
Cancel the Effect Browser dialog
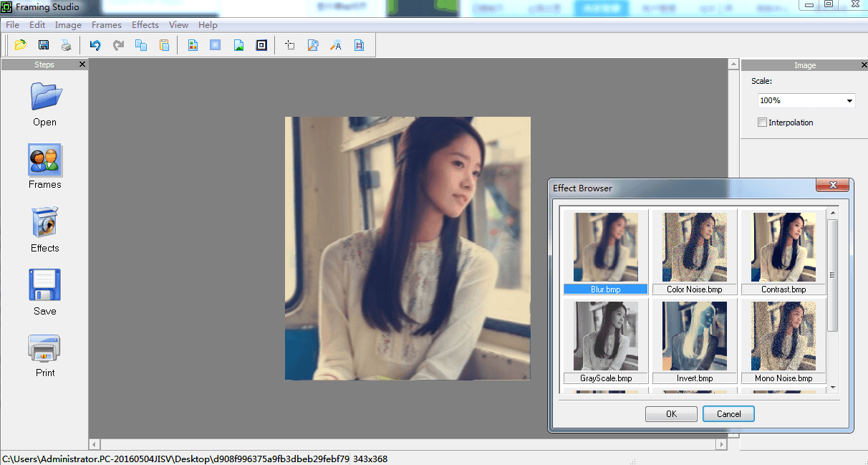(728, 413)
